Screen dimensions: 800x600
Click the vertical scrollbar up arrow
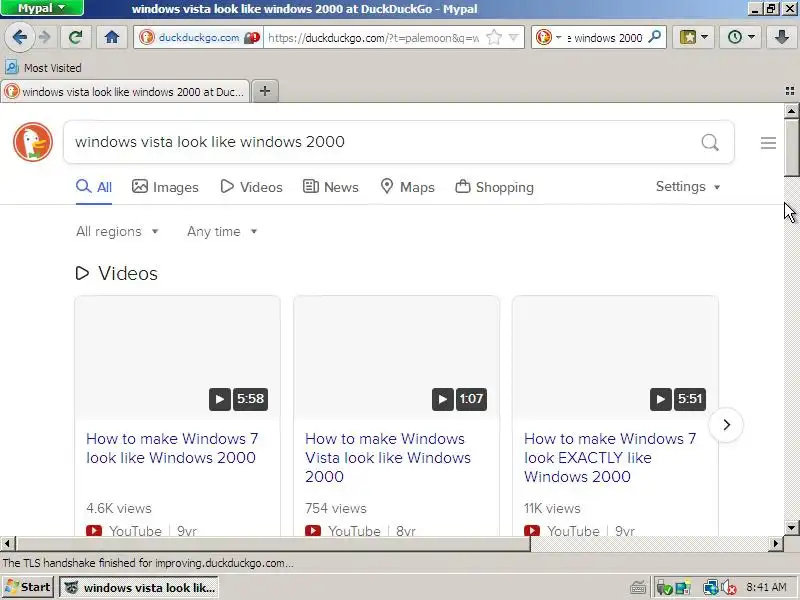tap(791, 110)
